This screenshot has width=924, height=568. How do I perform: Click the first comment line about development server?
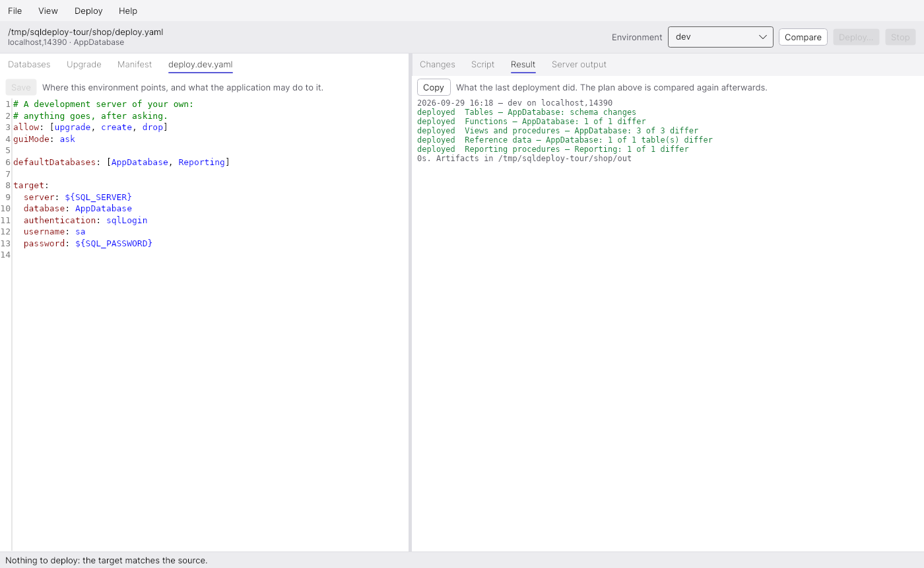[x=104, y=104]
